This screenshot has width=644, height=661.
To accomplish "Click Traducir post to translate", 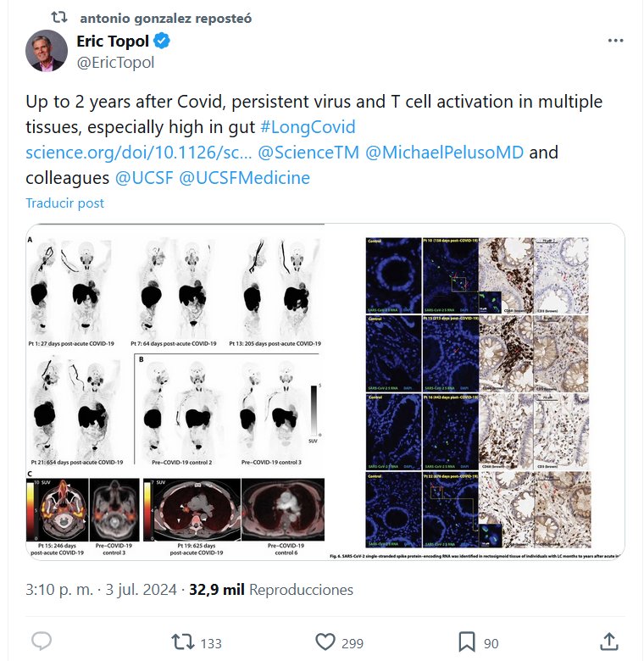I will point(64,203).
